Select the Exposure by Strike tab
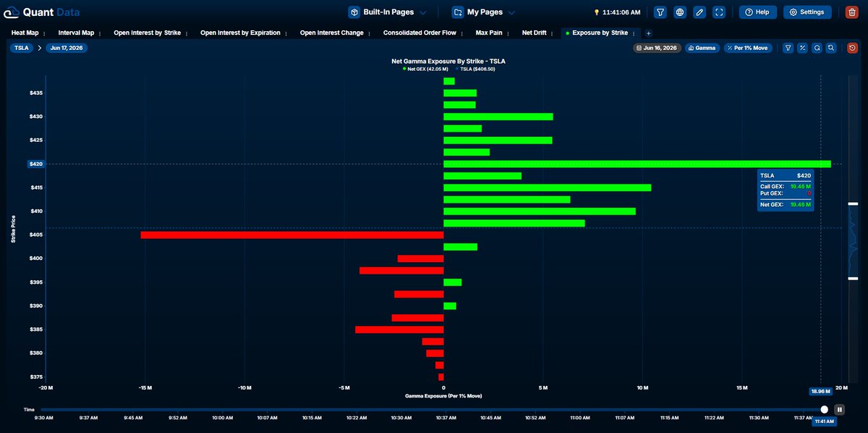 [601, 33]
